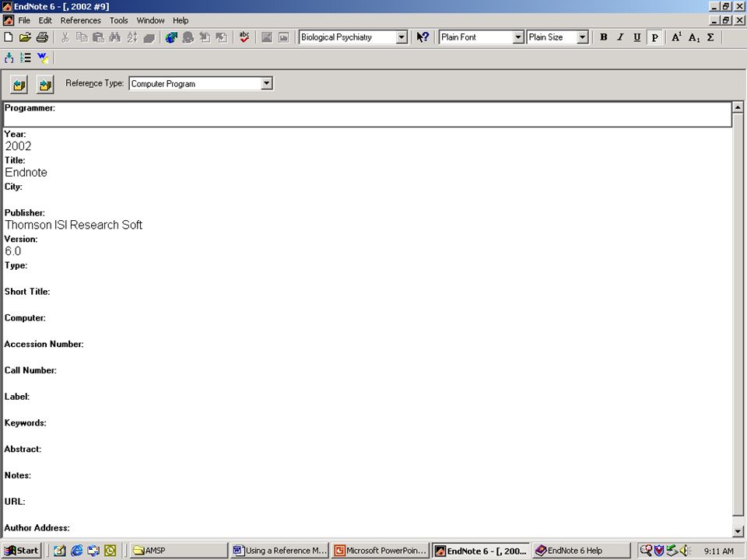Create a new library with the blank page icon
The image size is (747, 560).
pos(9,37)
